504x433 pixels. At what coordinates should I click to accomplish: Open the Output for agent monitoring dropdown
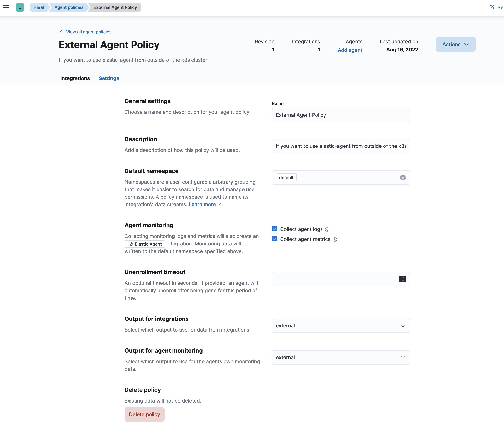point(341,357)
